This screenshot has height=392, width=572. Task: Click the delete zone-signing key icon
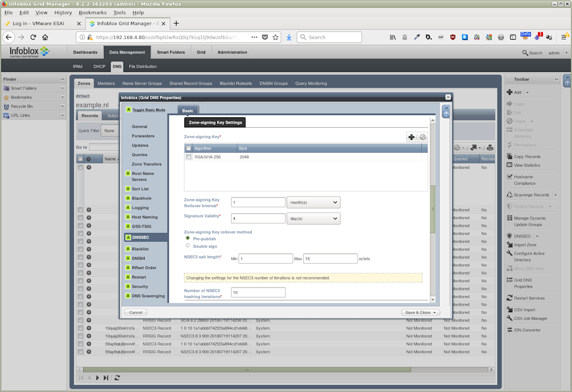click(x=422, y=137)
